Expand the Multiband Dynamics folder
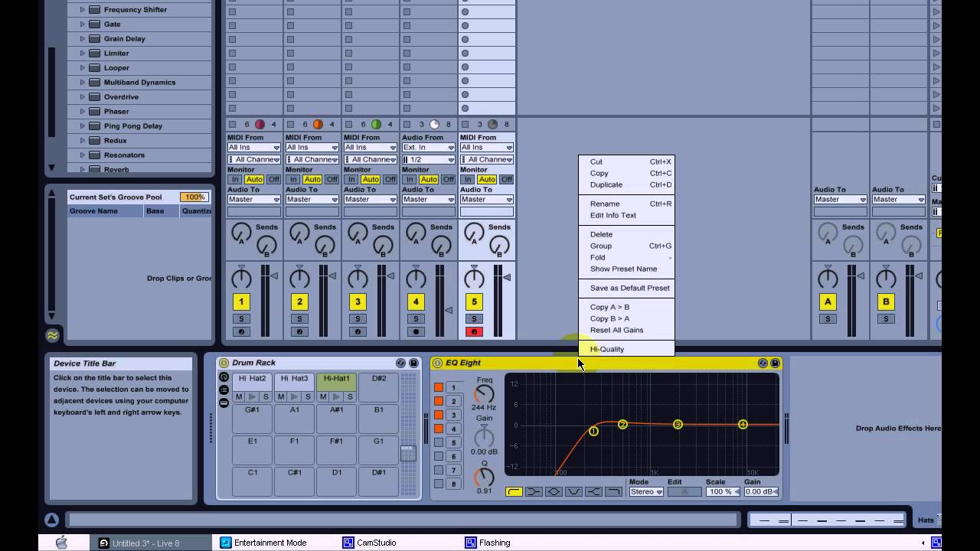 click(x=83, y=82)
